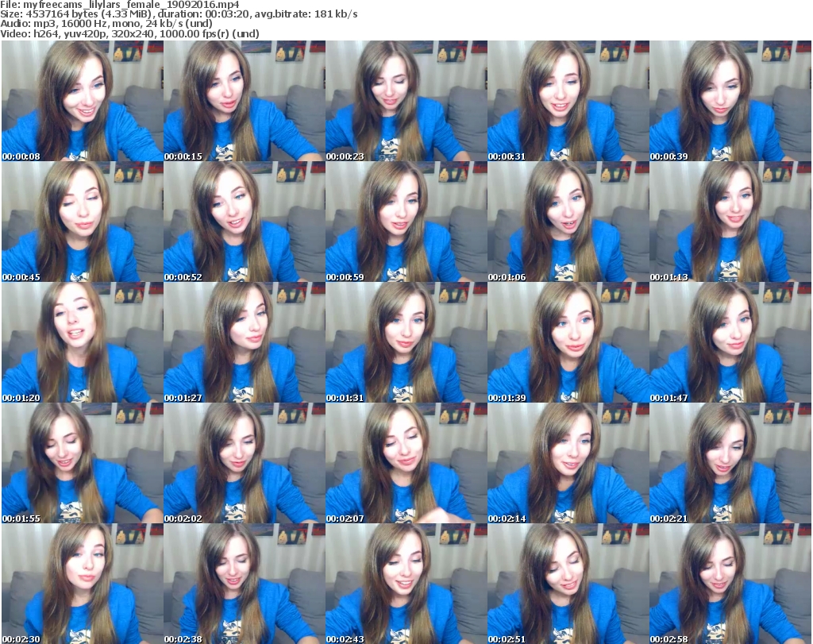Select the thumbnail frame stamped 00:00:39
The height and width of the screenshot is (644, 813).
[x=730, y=101]
